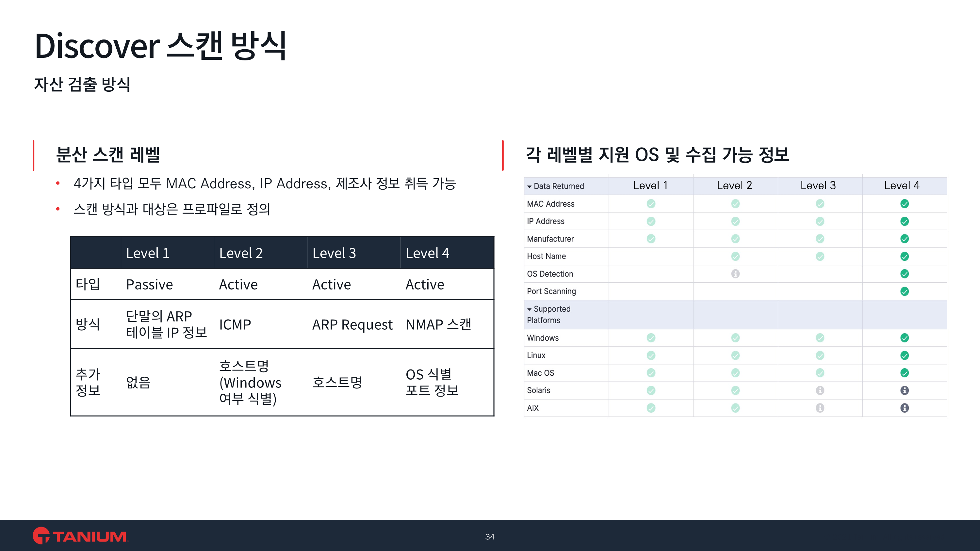Click the Tanium logo in footer
980x551 pixels.
point(80,536)
